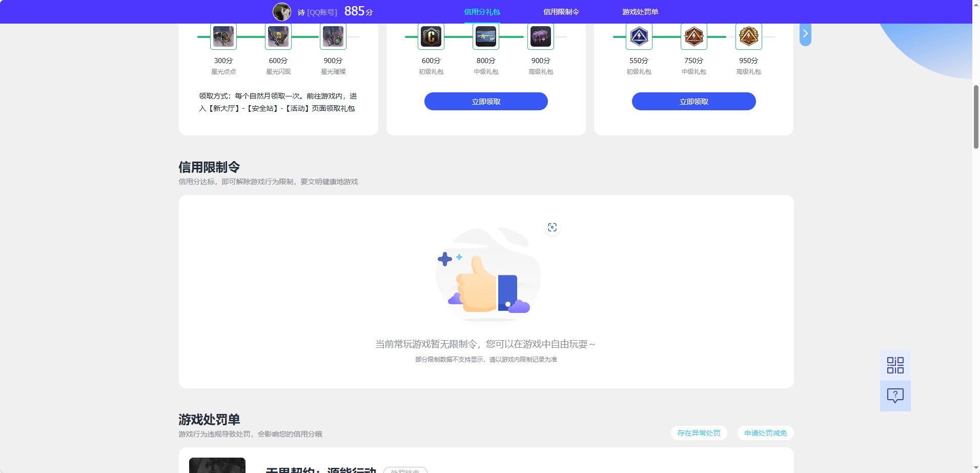This screenshot has height=473, width=980.
Task: Click the 游戏行为违规导致处罚 subtitle text
Action: tap(250, 434)
